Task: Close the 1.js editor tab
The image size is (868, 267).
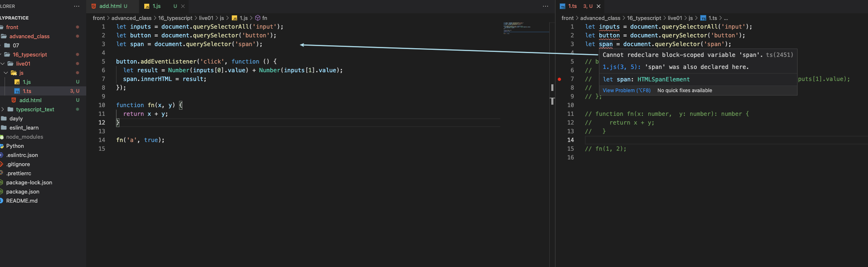Action: point(183,6)
